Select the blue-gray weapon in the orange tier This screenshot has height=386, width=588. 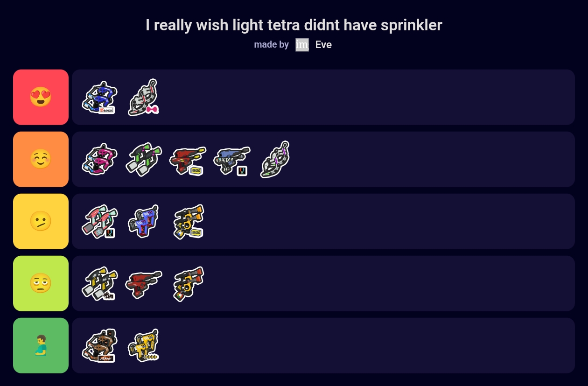pos(231,160)
